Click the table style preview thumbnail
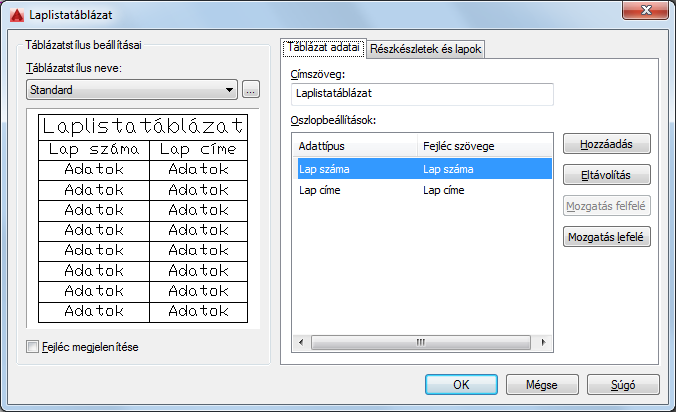This screenshot has height=412, width=676. coord(143,218)
